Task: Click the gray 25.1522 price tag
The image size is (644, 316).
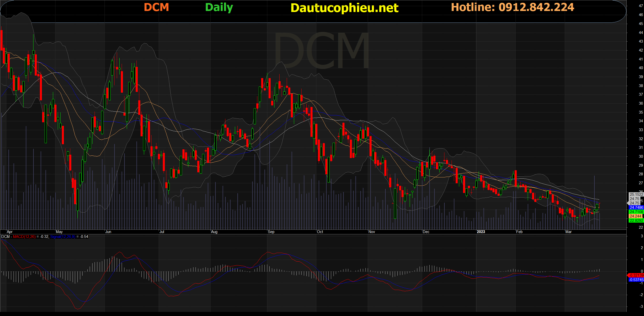Action: point(636,195)
